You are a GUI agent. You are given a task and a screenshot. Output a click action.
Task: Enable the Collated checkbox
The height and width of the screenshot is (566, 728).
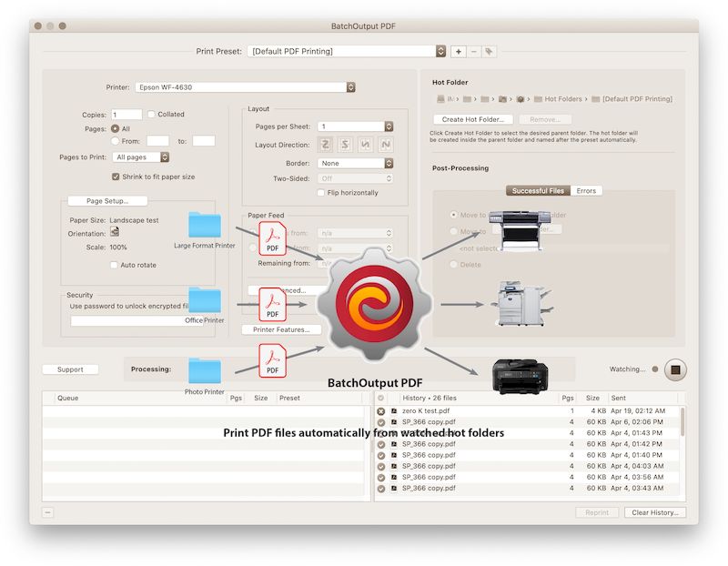click(151, 113)
